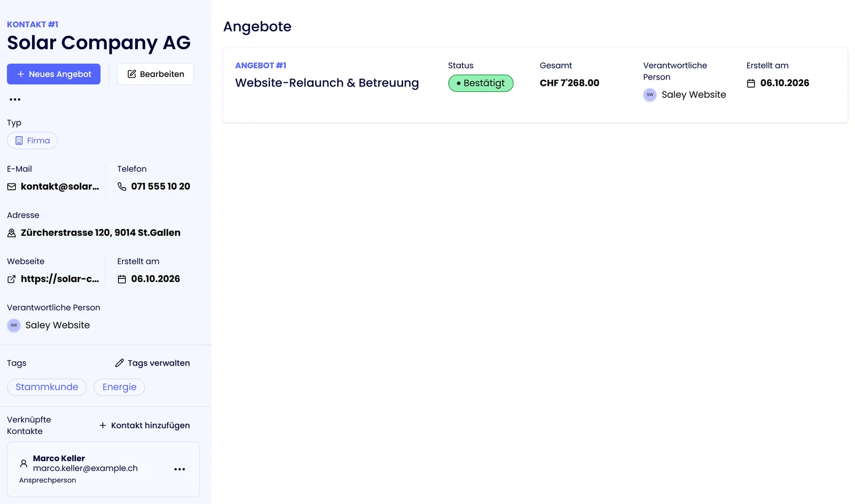Screen dimensions: 855x504
Task: Click the Firma type chip
Action: 32,141
